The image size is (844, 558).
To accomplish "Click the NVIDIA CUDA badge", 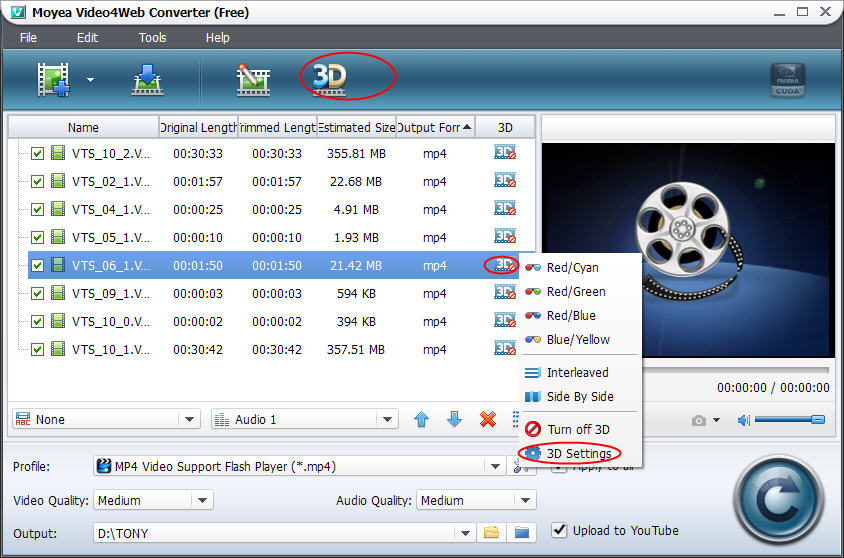I will click(787, 80).
